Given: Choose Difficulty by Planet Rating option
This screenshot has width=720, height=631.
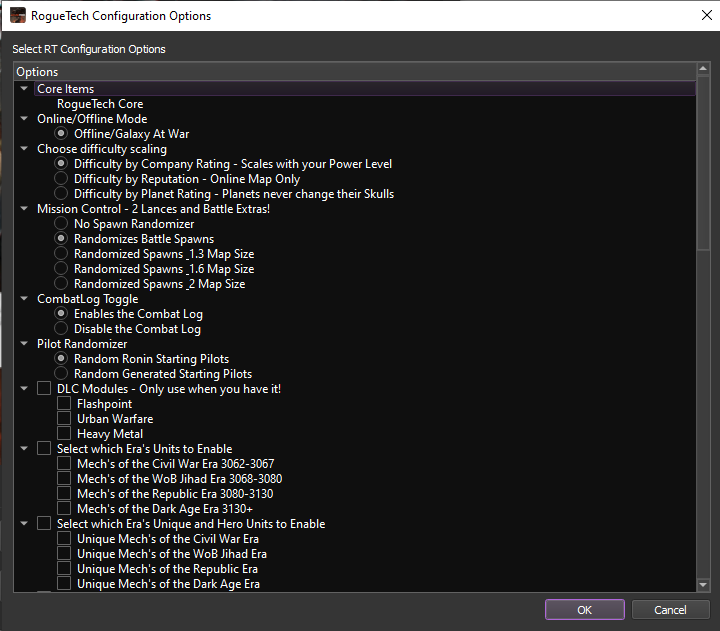Looking at the screenshot, I should click(61, 193).
